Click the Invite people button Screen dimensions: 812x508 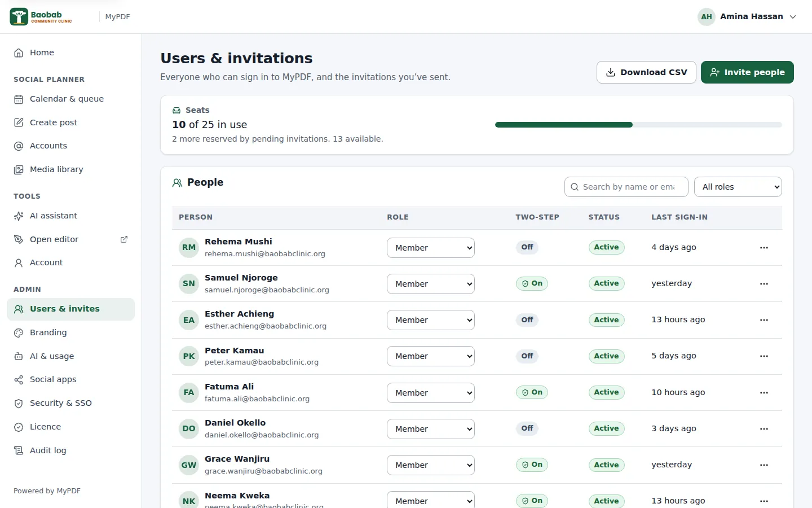[x=747, y=72]
